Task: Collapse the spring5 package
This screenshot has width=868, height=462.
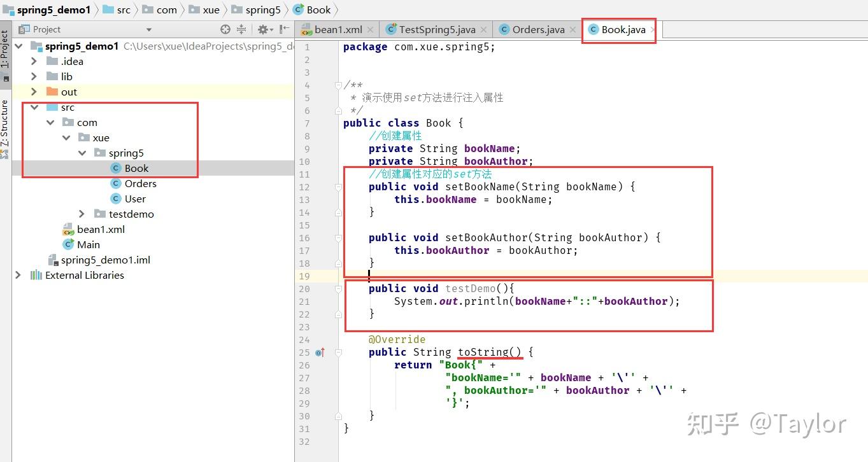Action: 82,153
